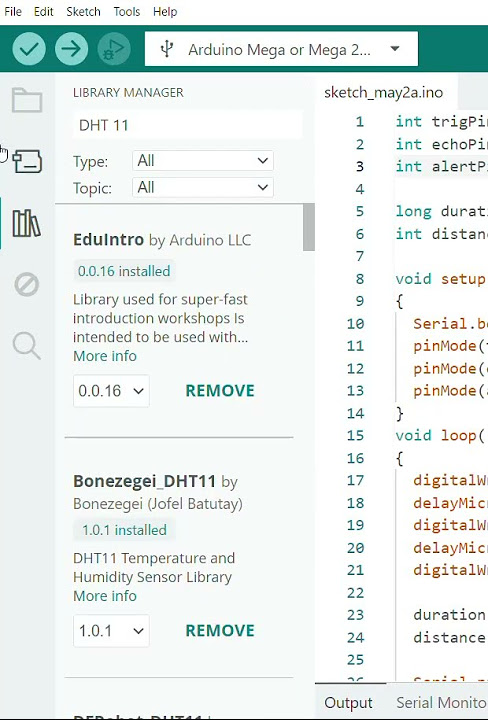Toggle the Library Manager books icon
This screenshot has height=720, width=488.
pyautogui.click(x=26, y=224)
